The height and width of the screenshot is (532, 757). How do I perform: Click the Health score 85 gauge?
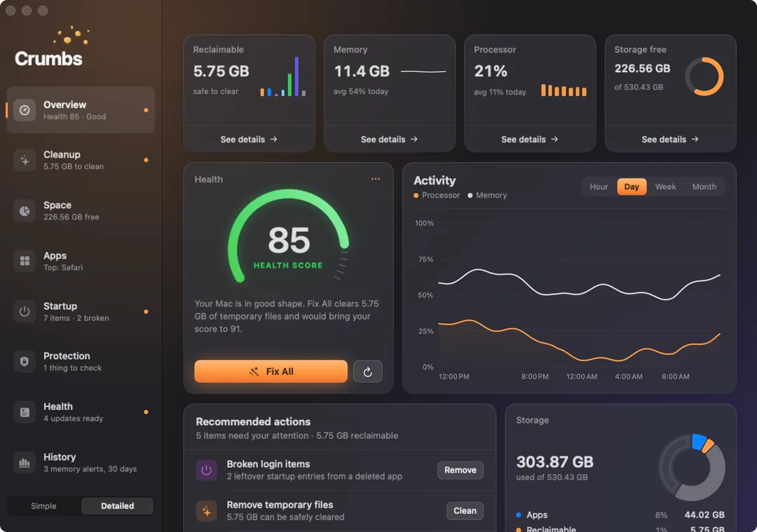click(289, 236)
